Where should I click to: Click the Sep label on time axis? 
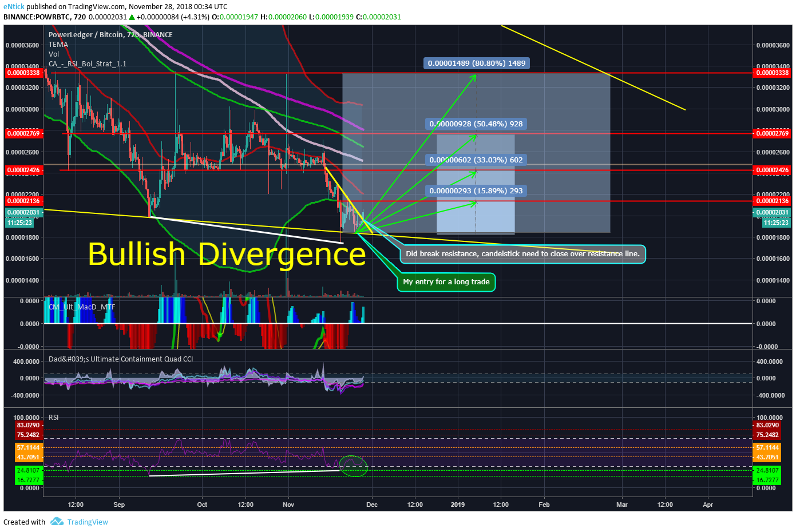[119, 505]
